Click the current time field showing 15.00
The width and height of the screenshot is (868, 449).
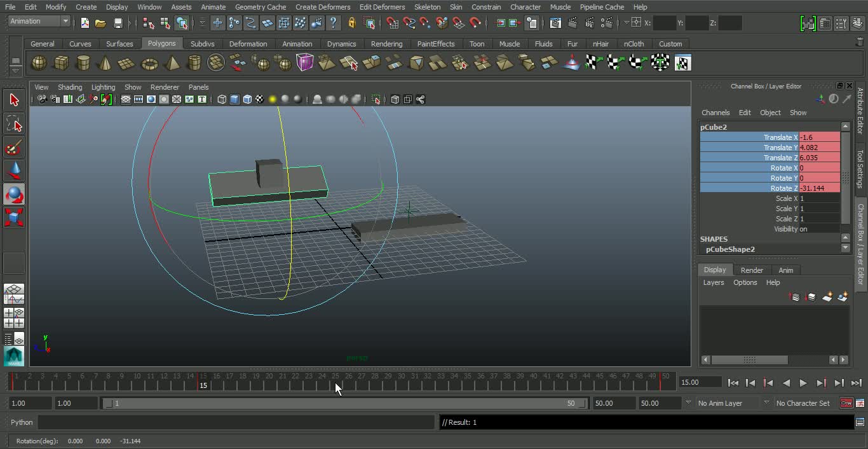point(700,382)
